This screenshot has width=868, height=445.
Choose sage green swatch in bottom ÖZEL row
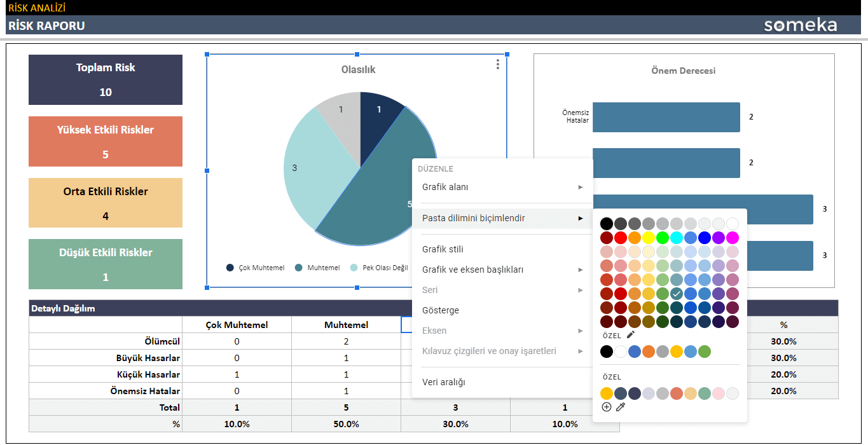[x=705, y=394]
